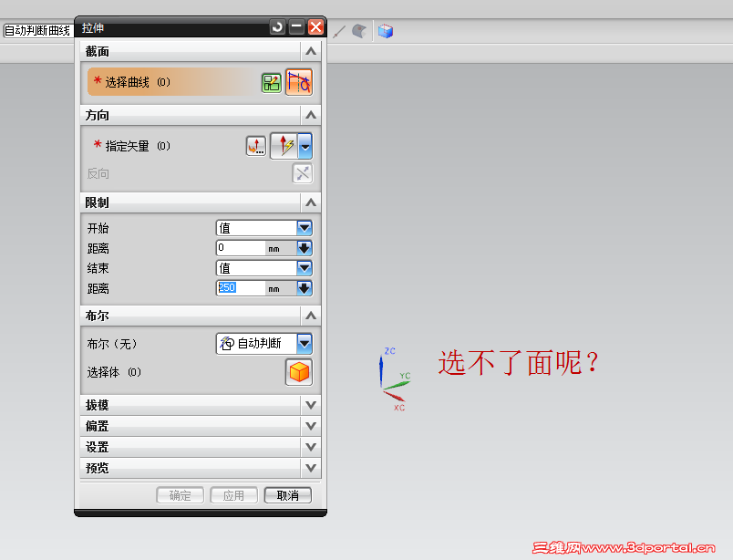Collapse the 截面 section panel
Image resolution: width=733 pixels, height=560 pixels.
tap(311, 51)
